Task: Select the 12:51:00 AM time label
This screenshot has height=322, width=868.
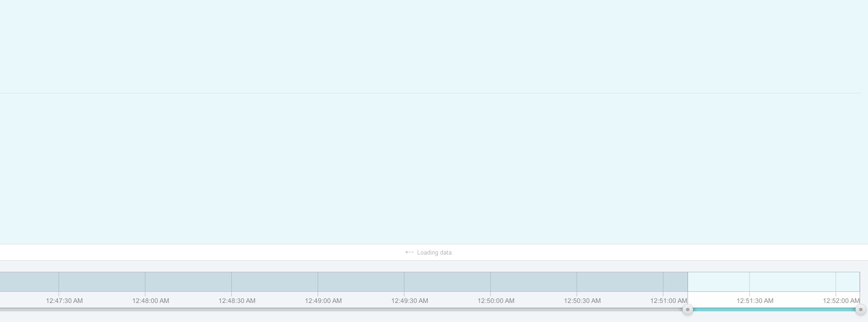Action: click(x=668, y=301)
